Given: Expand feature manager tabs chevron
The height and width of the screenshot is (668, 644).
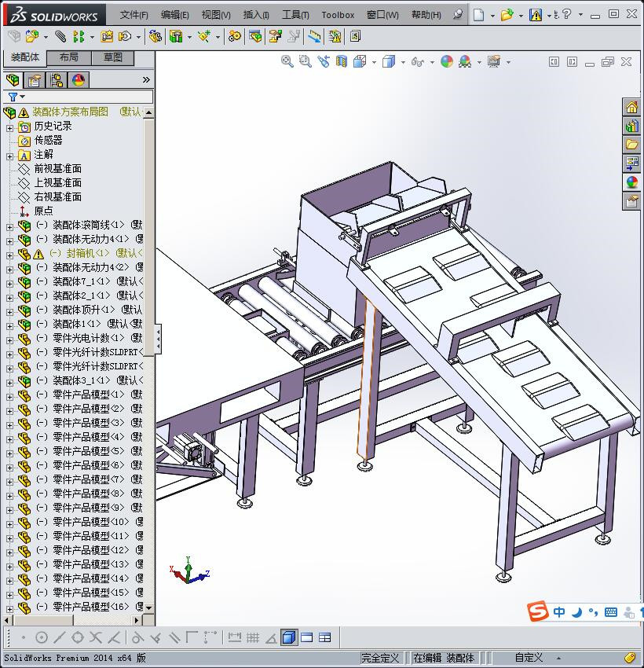Looking at the screenshot, I should [146, 79].
